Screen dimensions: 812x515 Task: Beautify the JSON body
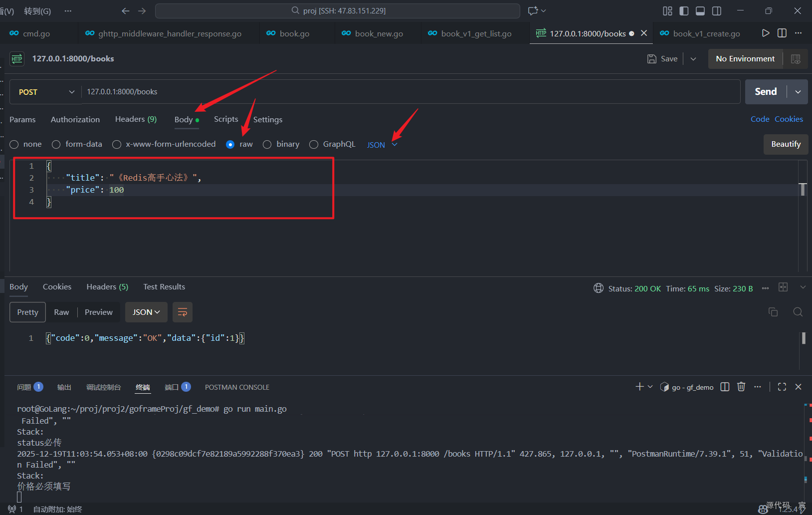click(786, 144)
